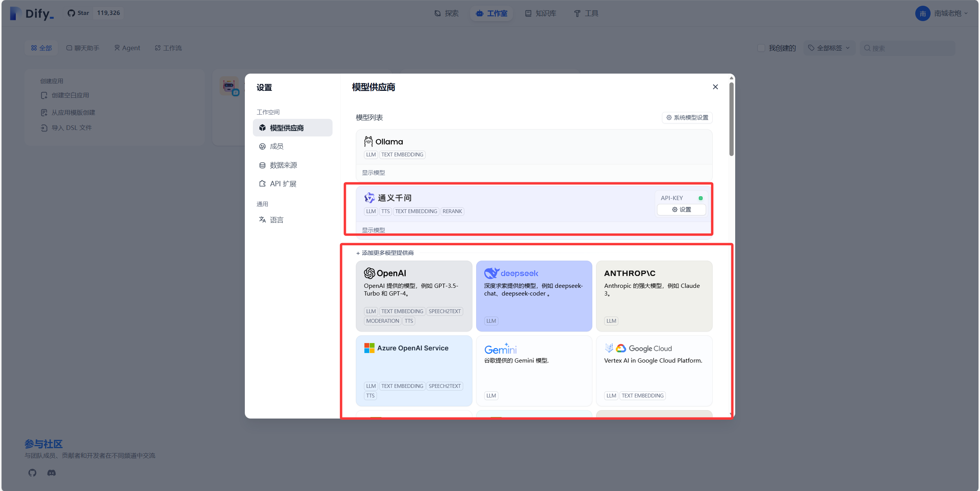Viewport: 980px width, 491px height.
Task: Open the 成员 section in settings sidebar
Action: 262,146
